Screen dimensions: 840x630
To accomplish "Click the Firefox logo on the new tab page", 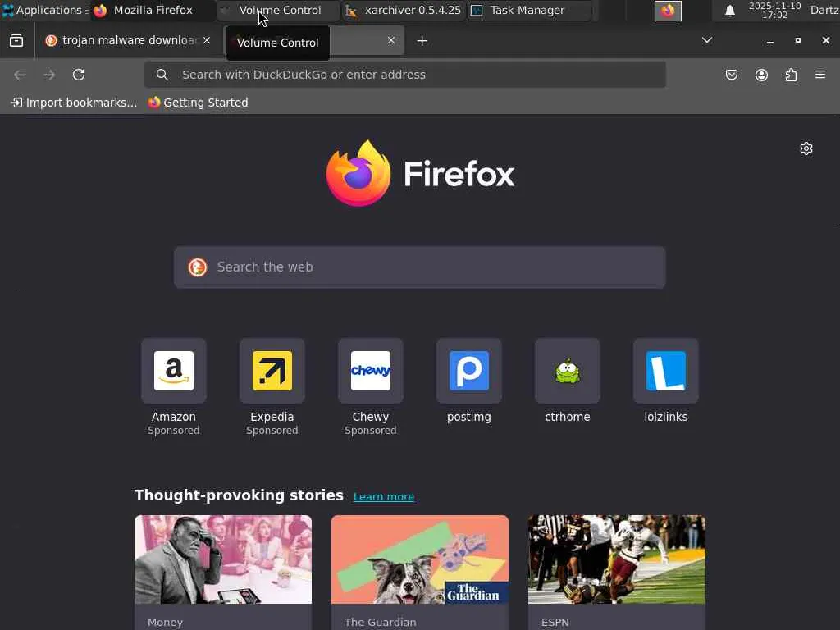I will (x=420, y=173).
